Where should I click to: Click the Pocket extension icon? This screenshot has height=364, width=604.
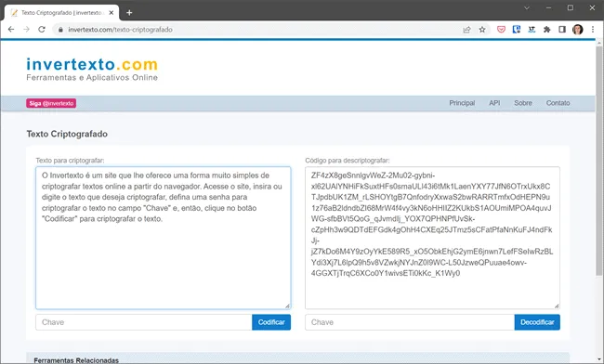pos(501,30)
